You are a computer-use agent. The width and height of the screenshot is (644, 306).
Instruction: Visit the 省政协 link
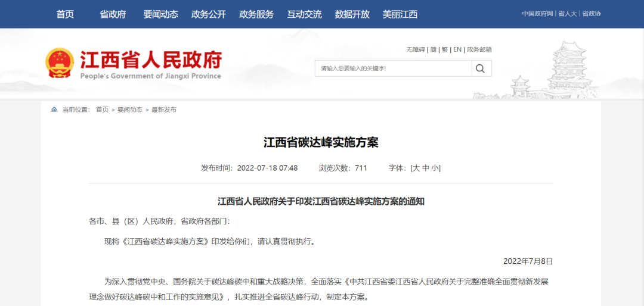[x=592, y=14]
